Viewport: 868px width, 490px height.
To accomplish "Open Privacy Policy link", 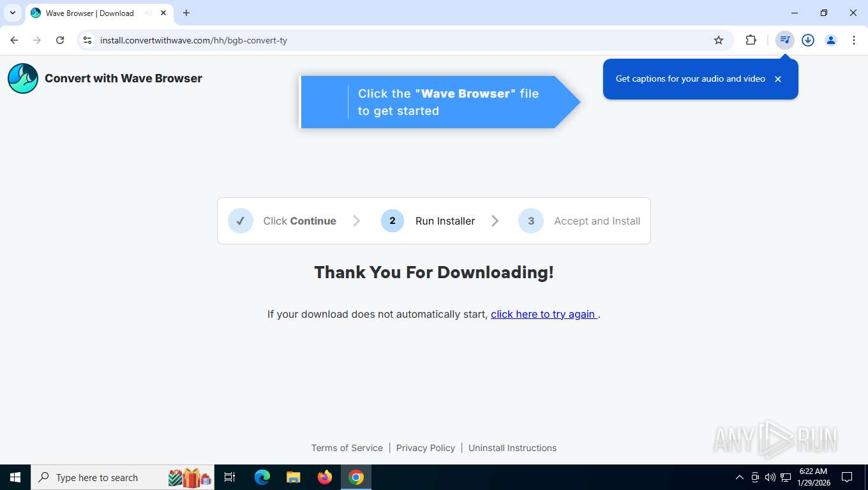I will [426, 448].
